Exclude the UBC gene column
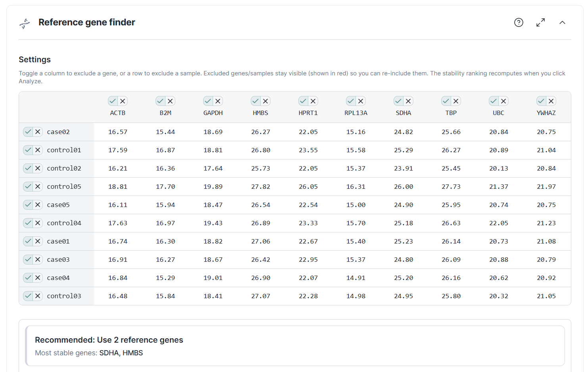Image resolution: width=588 pixels, height=372 pixels. pyautogui.click(x=503, y=101)
